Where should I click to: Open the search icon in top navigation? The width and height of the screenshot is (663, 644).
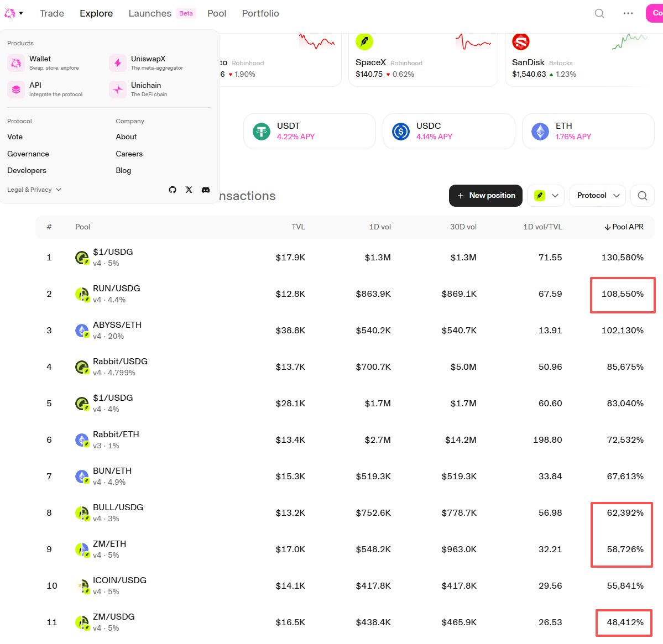click(x=599, y=13)
